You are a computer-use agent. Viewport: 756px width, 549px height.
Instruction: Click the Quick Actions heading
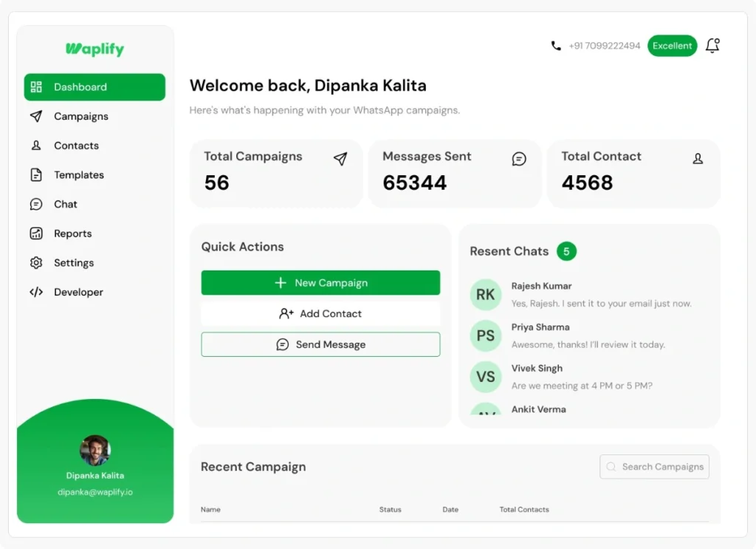click(242, 247)
